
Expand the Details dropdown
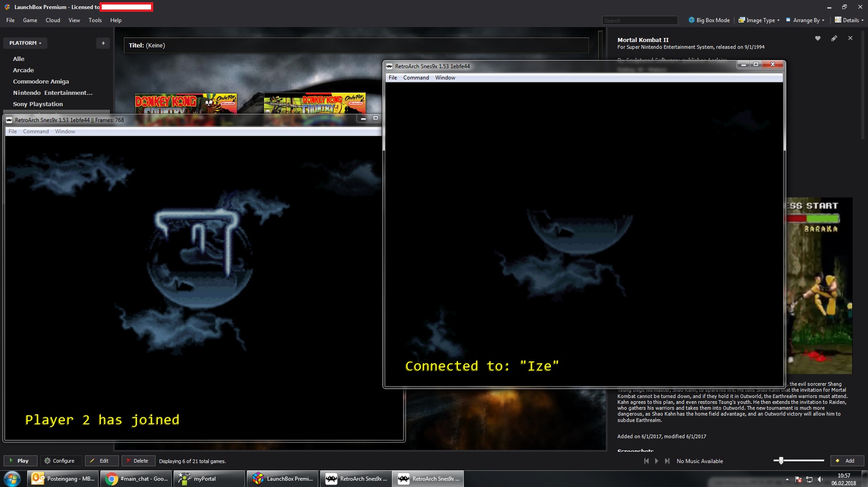coord(849,20)
